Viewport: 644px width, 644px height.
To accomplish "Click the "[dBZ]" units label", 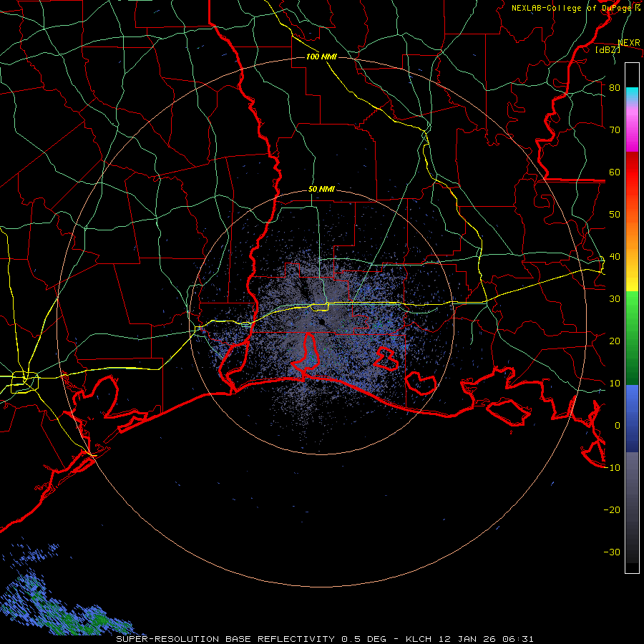I will (x=608, y=49).
